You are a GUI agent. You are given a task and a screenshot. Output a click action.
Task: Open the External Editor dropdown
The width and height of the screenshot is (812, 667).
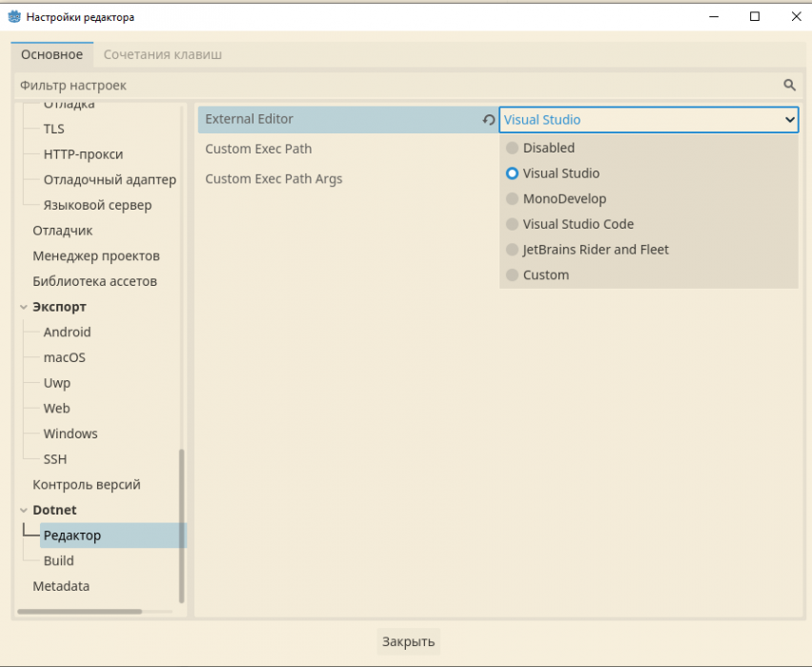648,119
